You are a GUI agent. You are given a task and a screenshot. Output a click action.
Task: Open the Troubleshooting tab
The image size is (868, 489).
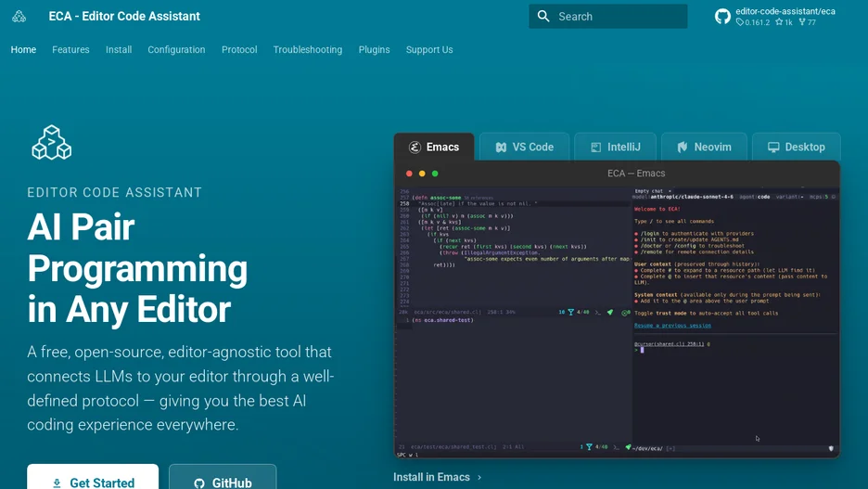307,50
